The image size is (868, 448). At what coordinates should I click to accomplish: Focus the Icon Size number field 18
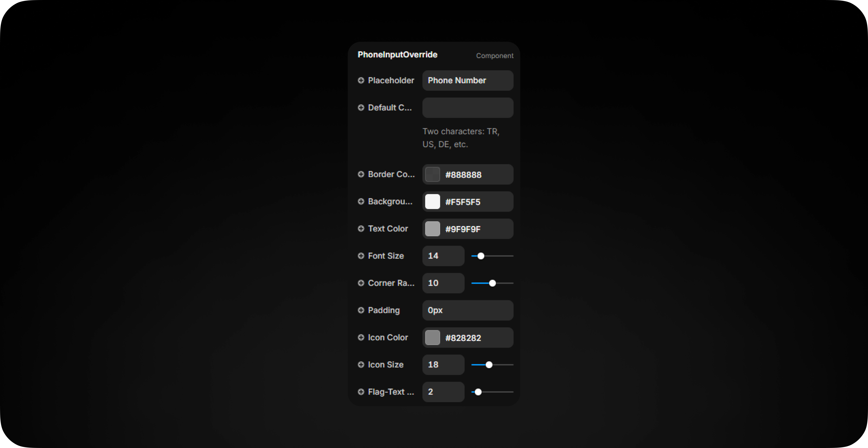coord(443,365)
